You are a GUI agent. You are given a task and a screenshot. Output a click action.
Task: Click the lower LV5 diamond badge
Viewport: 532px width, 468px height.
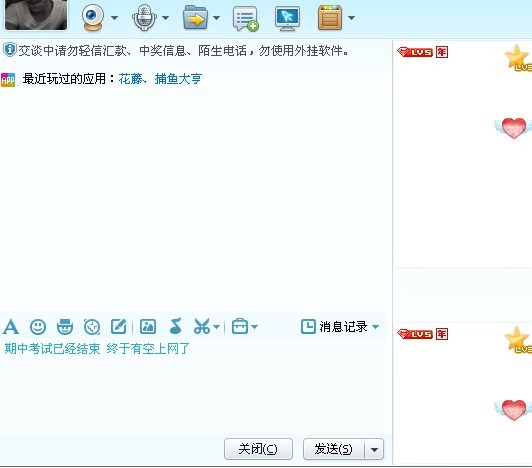point(415,334)
